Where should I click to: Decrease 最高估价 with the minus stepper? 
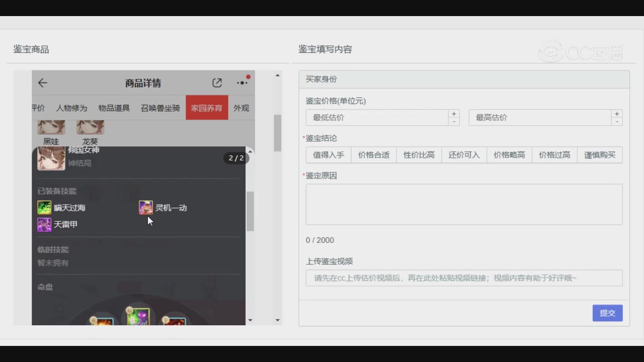coord(617,122)
